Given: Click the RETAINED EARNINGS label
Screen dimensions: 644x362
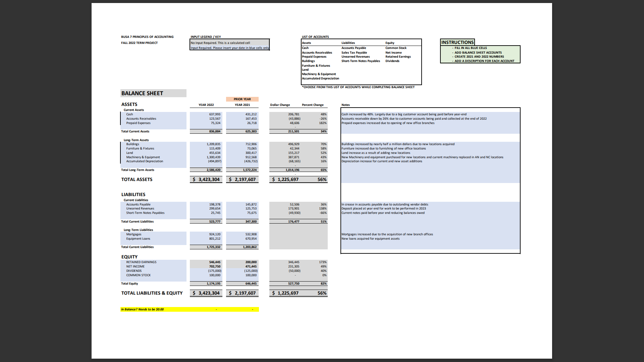Looking at the screenshot, I should [x=141, y=262].
